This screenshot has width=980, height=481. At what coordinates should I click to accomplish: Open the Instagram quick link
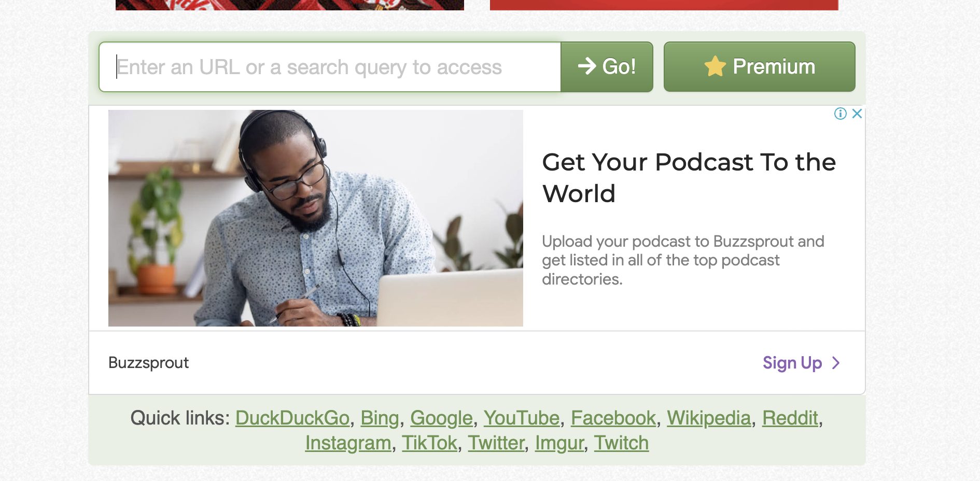point(348,443)
